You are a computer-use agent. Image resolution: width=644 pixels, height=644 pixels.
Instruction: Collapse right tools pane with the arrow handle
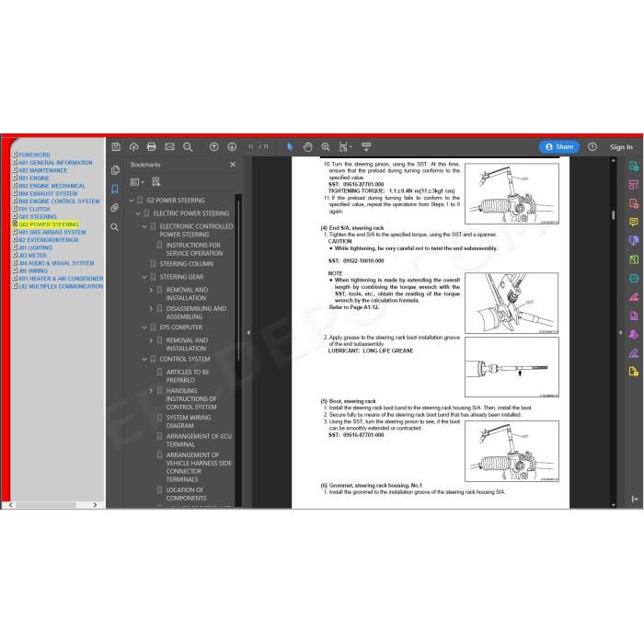[620, 332]
